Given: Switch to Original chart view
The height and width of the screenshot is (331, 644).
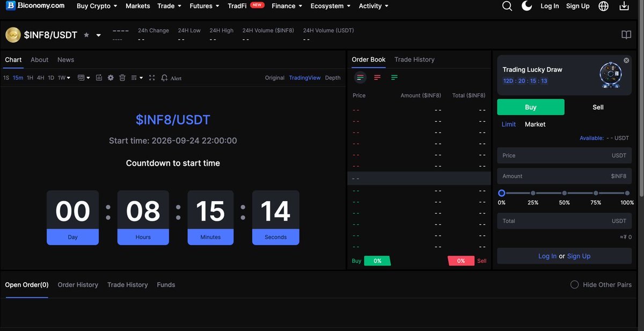Looking at the screenshot, I should click(275, 78).
